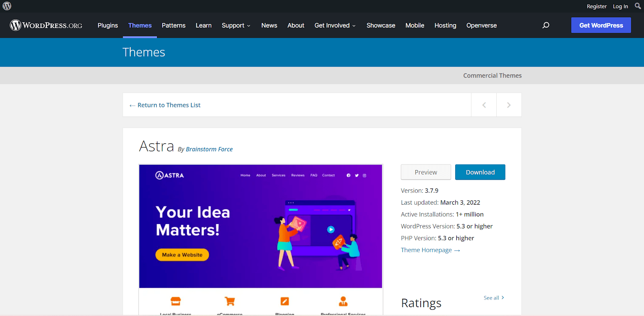Click Contact link in Astra preview menu
The width and height of the screenshot is (644, 316).
click(x=328, y=175)
